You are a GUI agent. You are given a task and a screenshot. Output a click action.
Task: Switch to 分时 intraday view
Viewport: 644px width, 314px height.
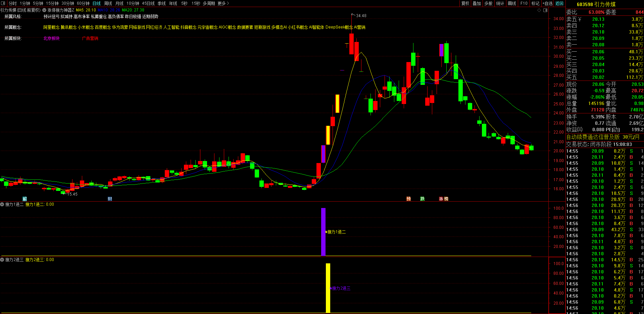[12, 3]
